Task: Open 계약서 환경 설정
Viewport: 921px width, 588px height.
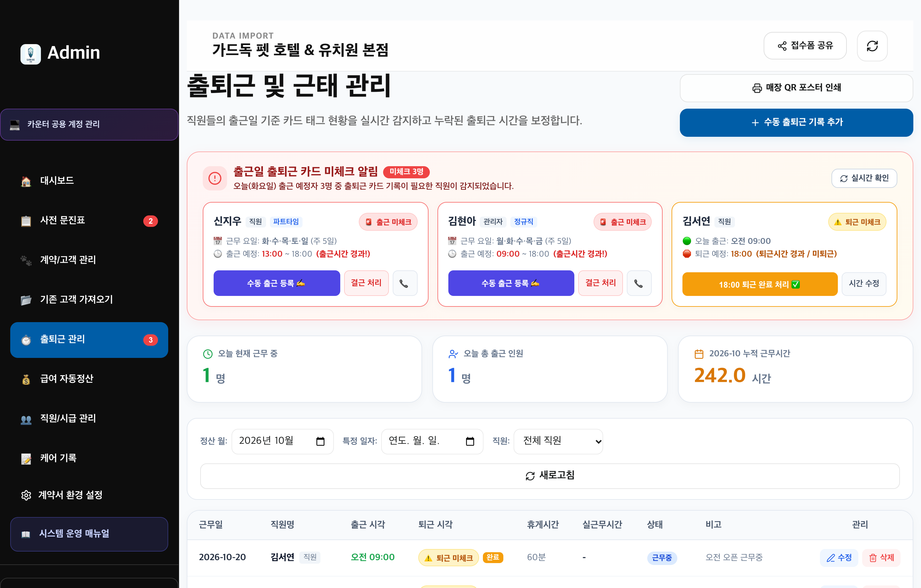Action: (89, 495)
